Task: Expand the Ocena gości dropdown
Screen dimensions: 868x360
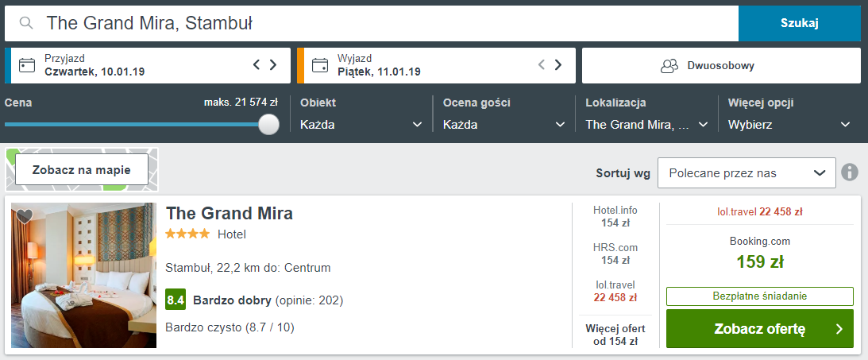Action: (x=504, y=125)
